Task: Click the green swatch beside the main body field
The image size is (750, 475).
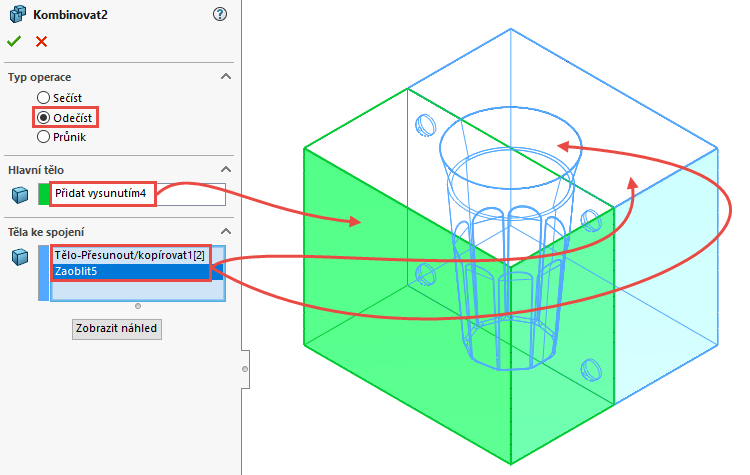Action: coord(44,194)
